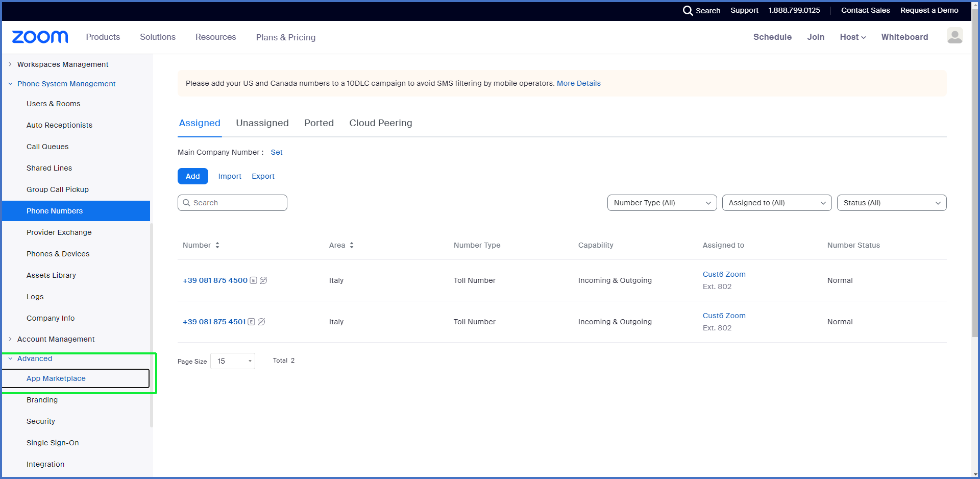Open Security in sidebar
Viewport: 980px width, 479px height.
coord(41,421)
